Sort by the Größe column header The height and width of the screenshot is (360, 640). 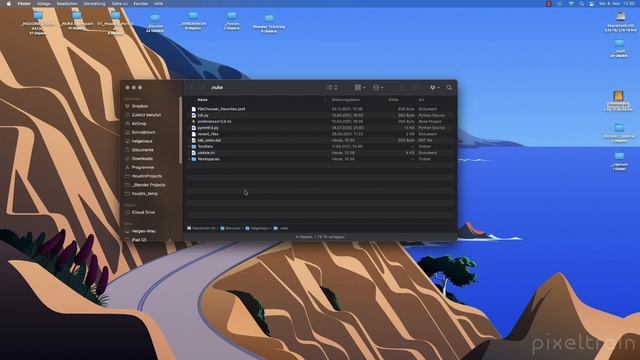click(x=393, y=100)
